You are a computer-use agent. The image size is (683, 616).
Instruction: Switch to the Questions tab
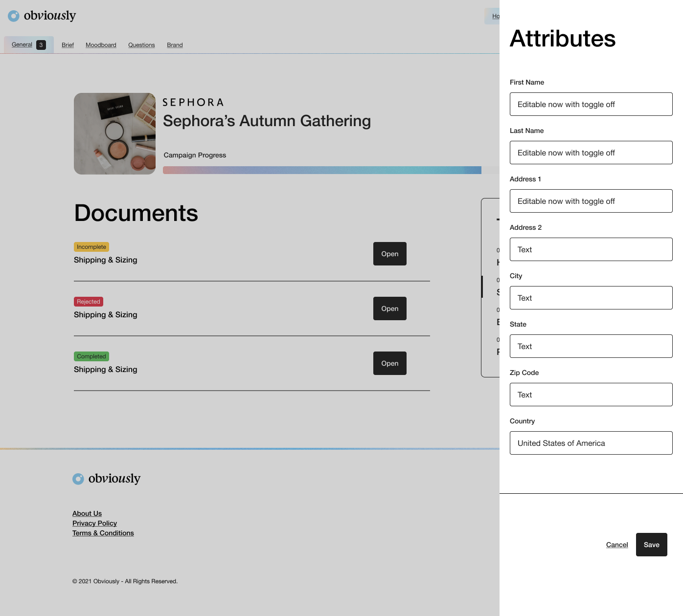tap(141, 45)
